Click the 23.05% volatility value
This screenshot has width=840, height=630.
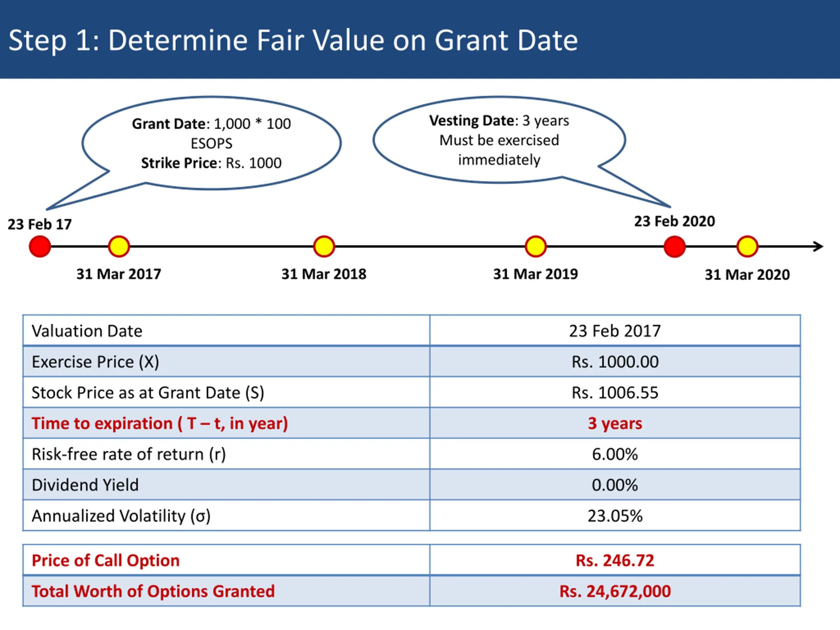[615, 516]
